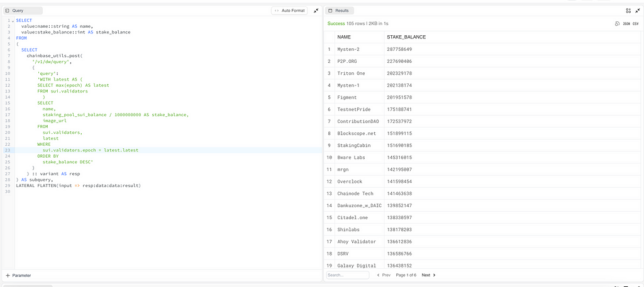Click the plus icon next to Parameter
The width and height of the screenshot is (644, 287).
tap(8, 276)
